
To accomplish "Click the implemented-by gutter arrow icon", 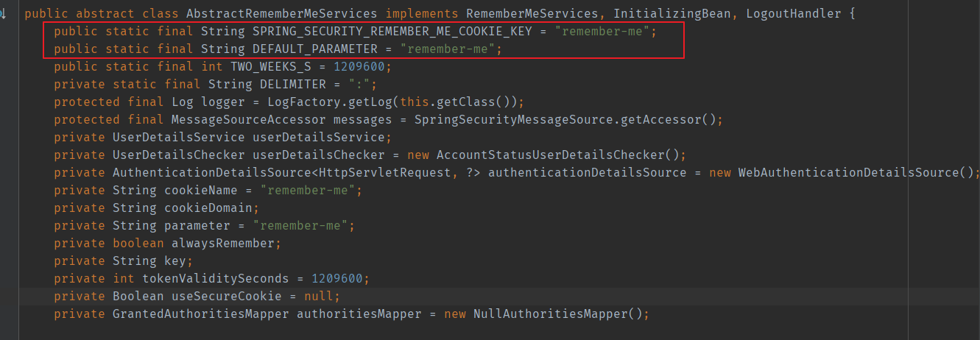I will tap(3, 14).
